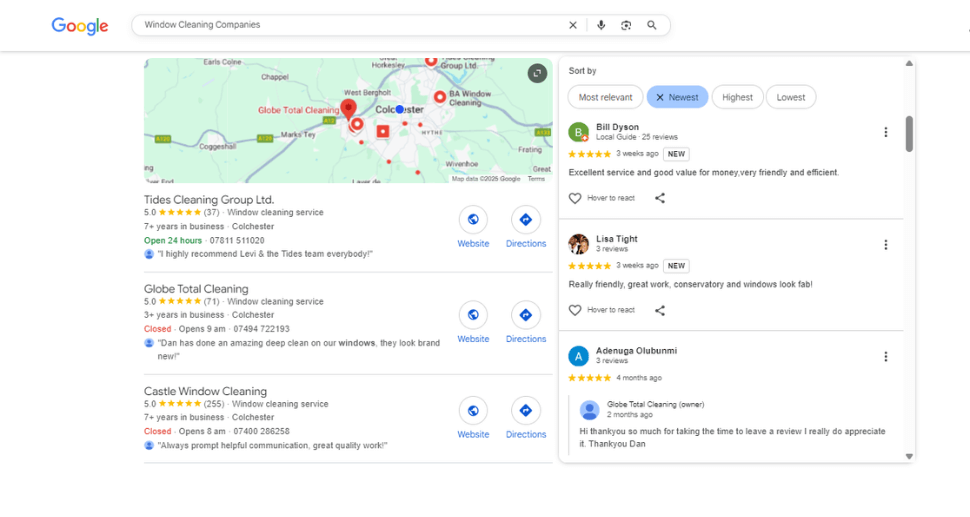Click the Globe Total Cleaning red map pin
Image resolution: width=970 pixels, height=517 pixels.
coord(349,109)
